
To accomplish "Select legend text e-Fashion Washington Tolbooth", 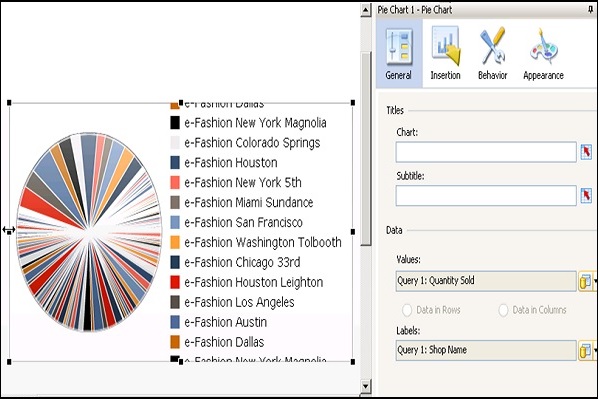I will click(x=263, y=242).
